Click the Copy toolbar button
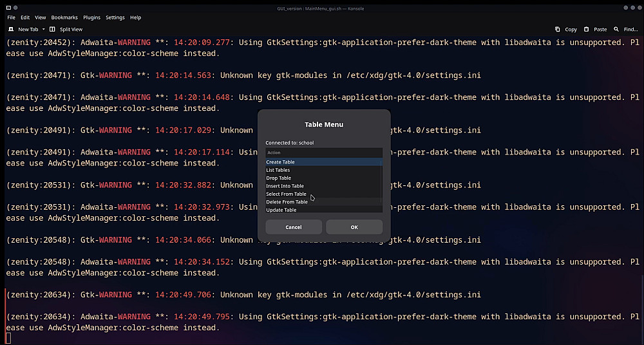The width and height of the screenshot is (644, 345). pyautogui.click(x=566, y=30)
